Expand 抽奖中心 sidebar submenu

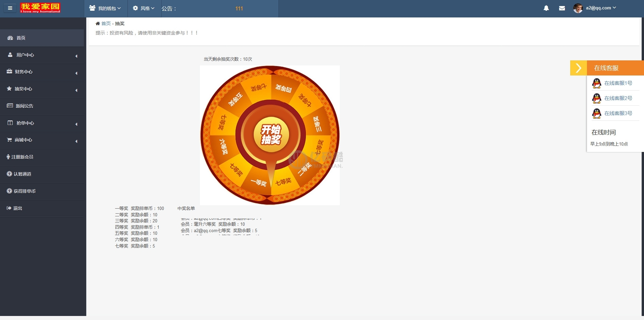point(42,89)
